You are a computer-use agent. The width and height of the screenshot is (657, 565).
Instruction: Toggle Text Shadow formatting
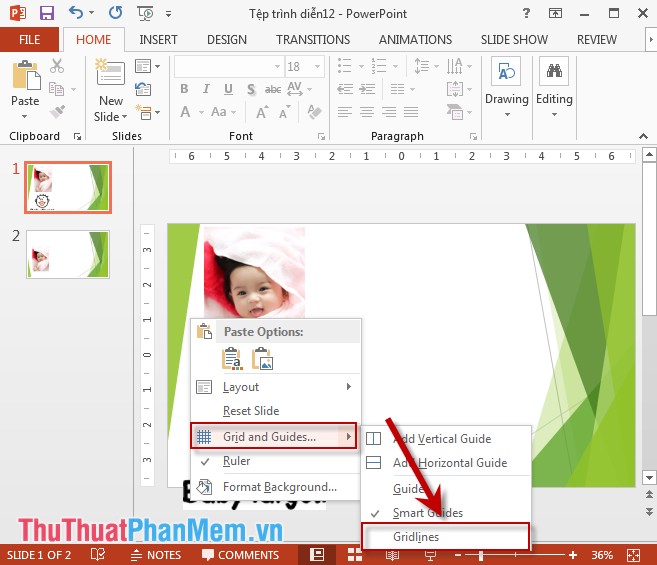[x=251, y=89]
